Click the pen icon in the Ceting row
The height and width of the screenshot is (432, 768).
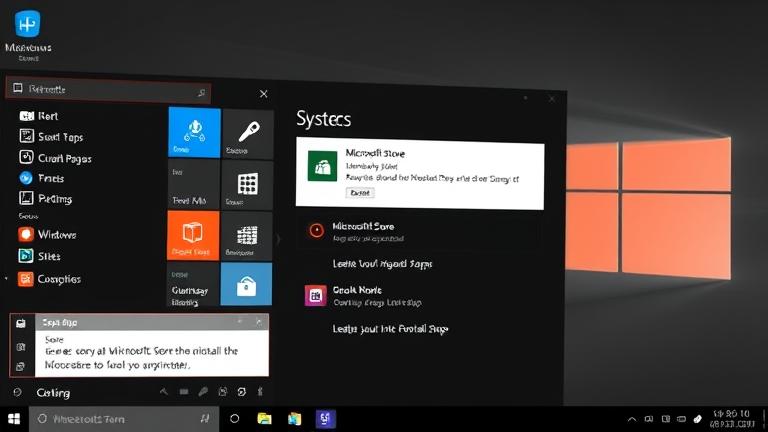203,391
